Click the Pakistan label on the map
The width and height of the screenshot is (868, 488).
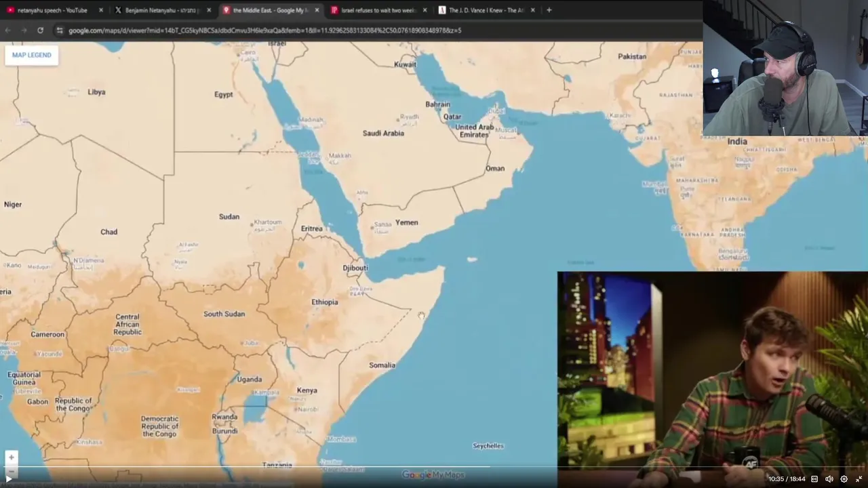(x=632, y=56)
